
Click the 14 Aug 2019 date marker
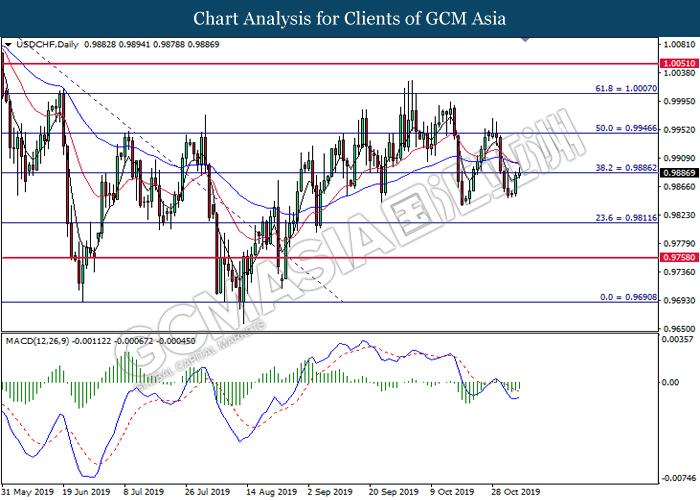coord(268,492)
